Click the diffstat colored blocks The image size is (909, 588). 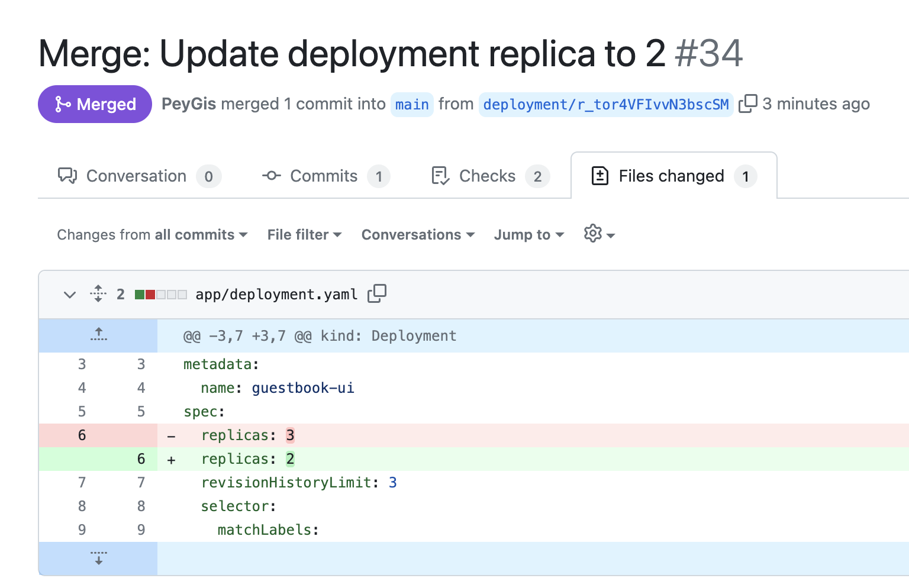pyautogui.click(x=160, y=295)
